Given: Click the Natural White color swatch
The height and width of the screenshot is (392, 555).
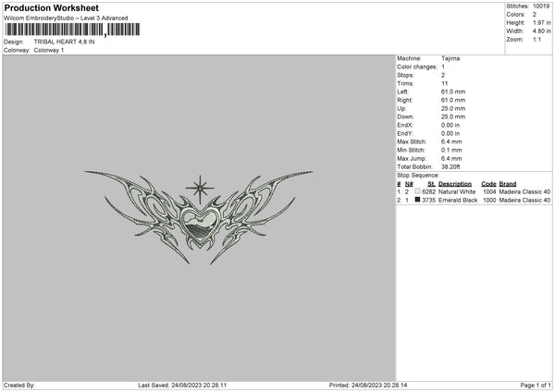Looking at the screenshot, I should [x=417, y=191].
